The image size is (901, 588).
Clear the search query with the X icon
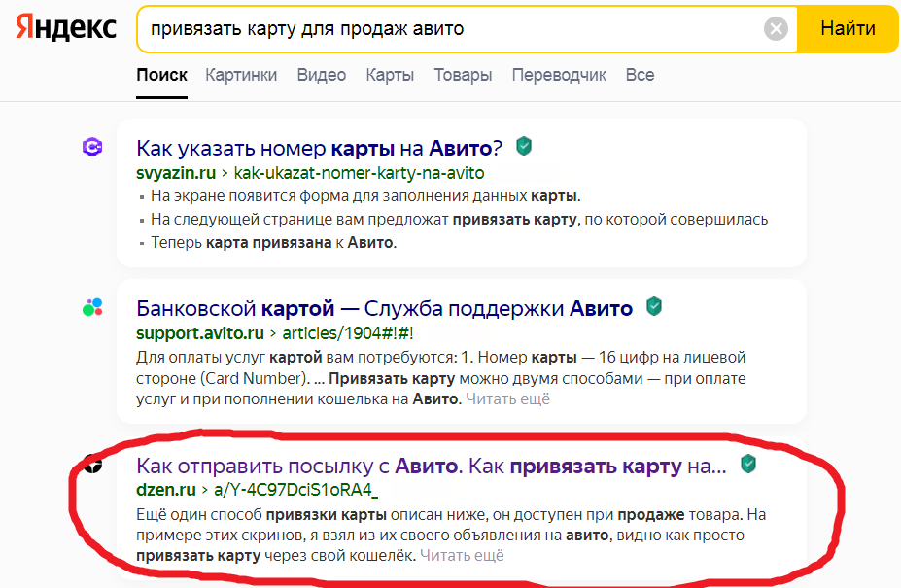coord(776,29)
